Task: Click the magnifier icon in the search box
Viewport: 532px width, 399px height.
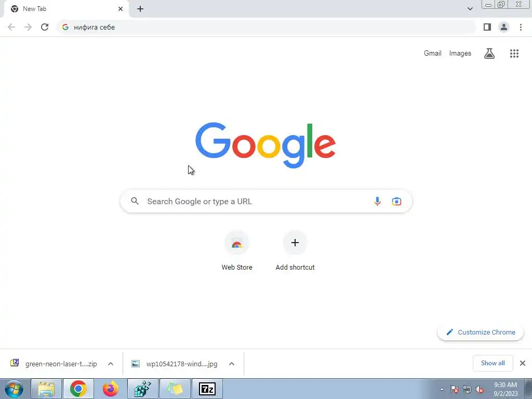Action: [135, 201]
